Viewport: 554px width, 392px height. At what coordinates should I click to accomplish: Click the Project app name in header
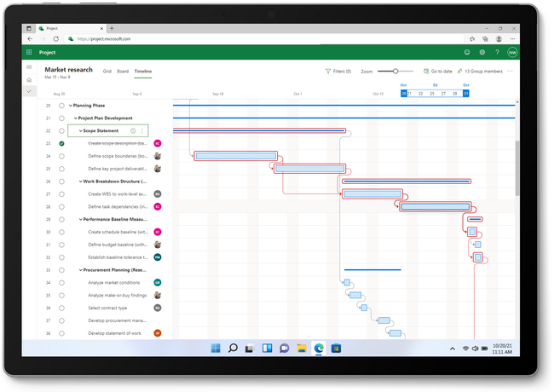tap(48, 52)
